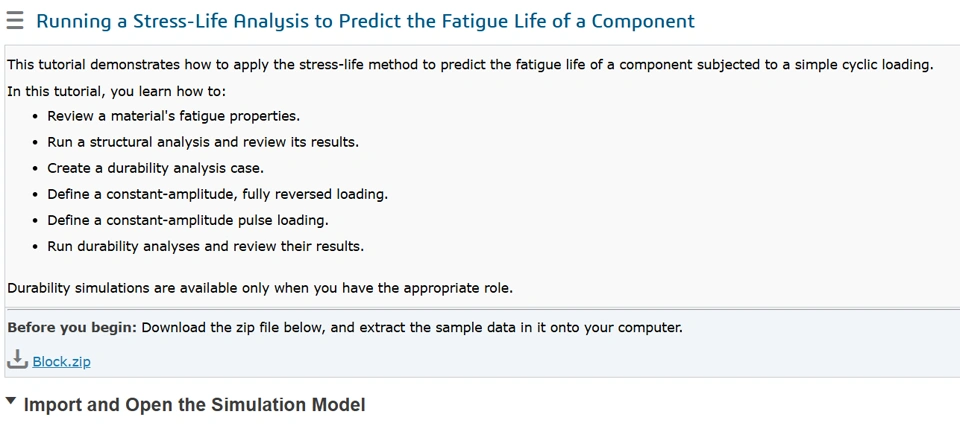Click 'Run durability analyses and review' bullet

[205, 246]
